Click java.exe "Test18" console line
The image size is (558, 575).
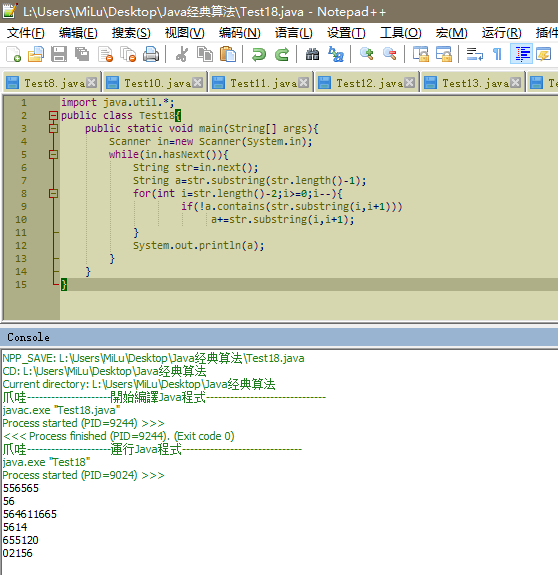click(46, 462)
